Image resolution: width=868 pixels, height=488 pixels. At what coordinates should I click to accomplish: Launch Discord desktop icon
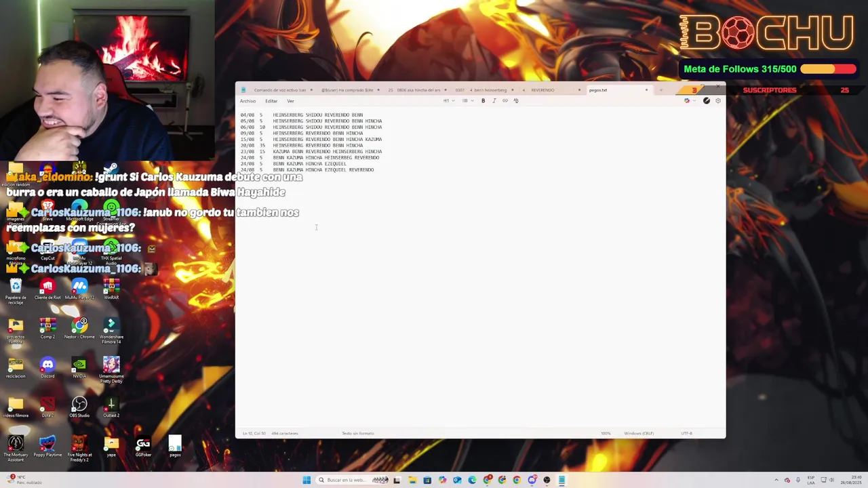tap(47, 368)
